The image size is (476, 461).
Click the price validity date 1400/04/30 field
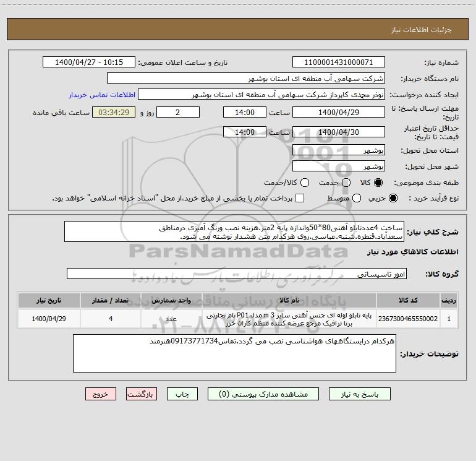click(339, 132)
